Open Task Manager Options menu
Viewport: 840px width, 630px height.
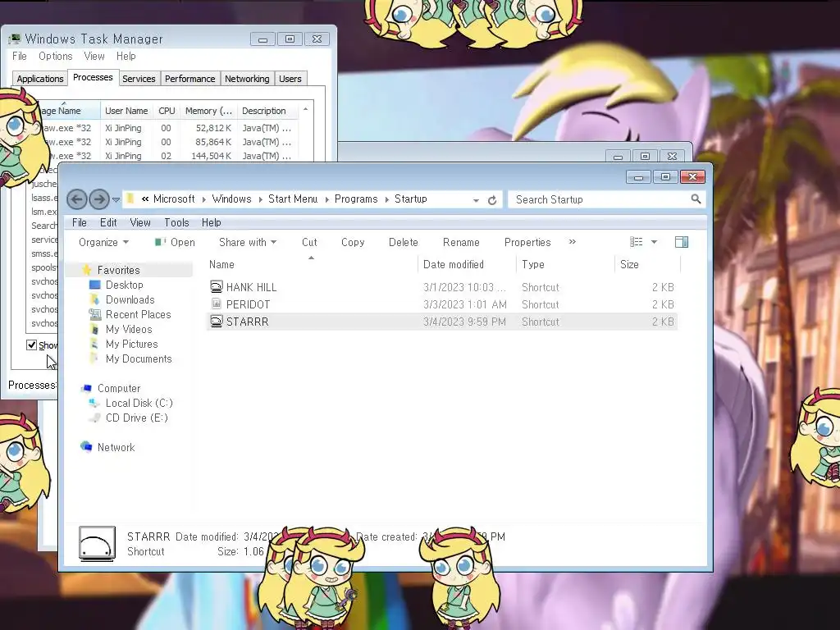[x=55, y=57]
